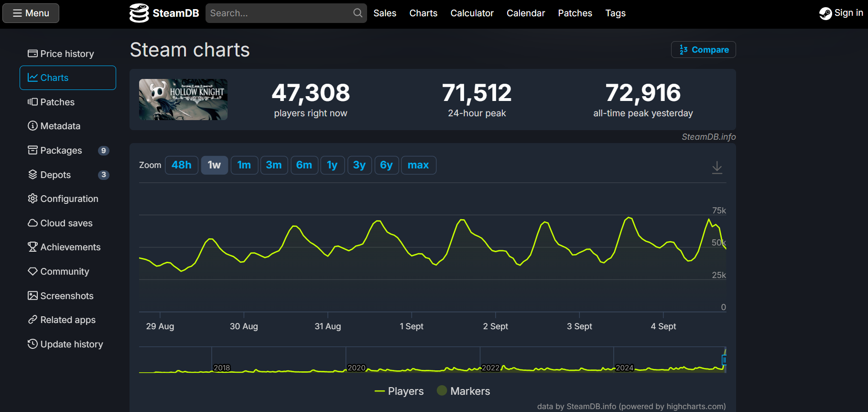Open the Calculator nav item
The height and width of the screenshot is (412, 868).
point(472,13)
